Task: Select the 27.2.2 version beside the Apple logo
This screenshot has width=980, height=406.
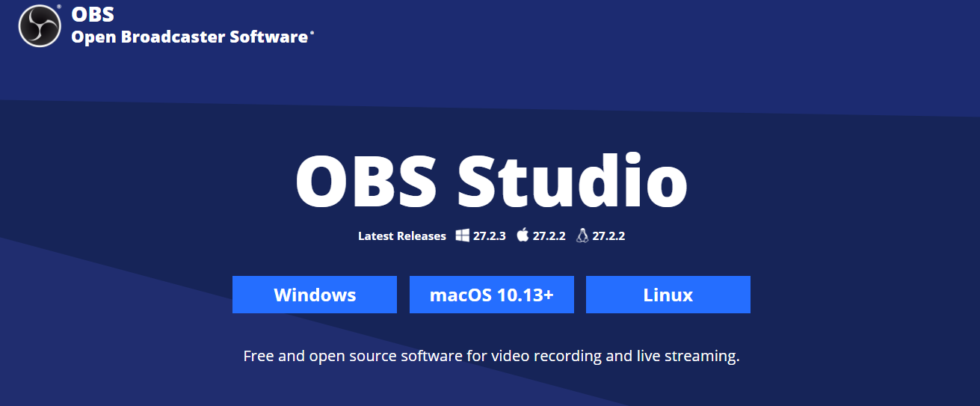Action: [x=549, y=236]
